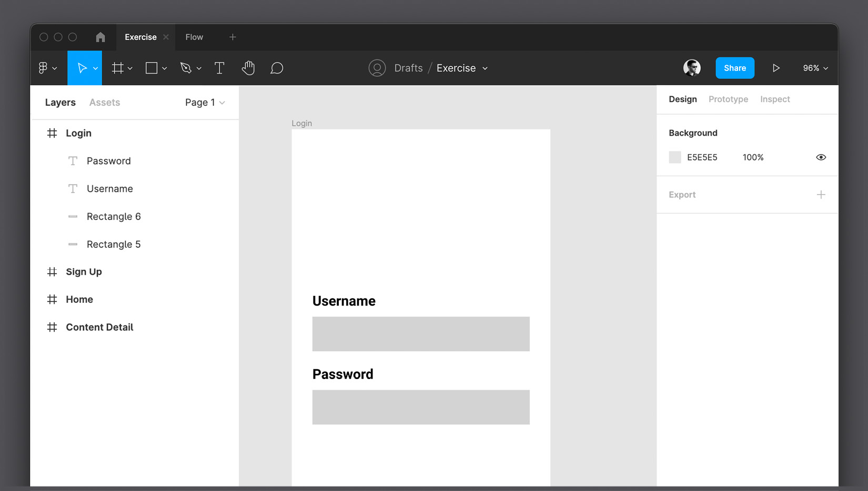Switch to the Flow tab
This screenshot has height=491, width=868.
pos(194,37)
